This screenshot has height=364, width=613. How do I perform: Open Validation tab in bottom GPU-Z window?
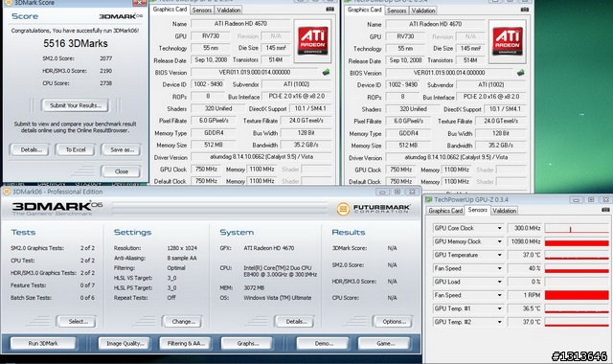(x=504, y=211)
